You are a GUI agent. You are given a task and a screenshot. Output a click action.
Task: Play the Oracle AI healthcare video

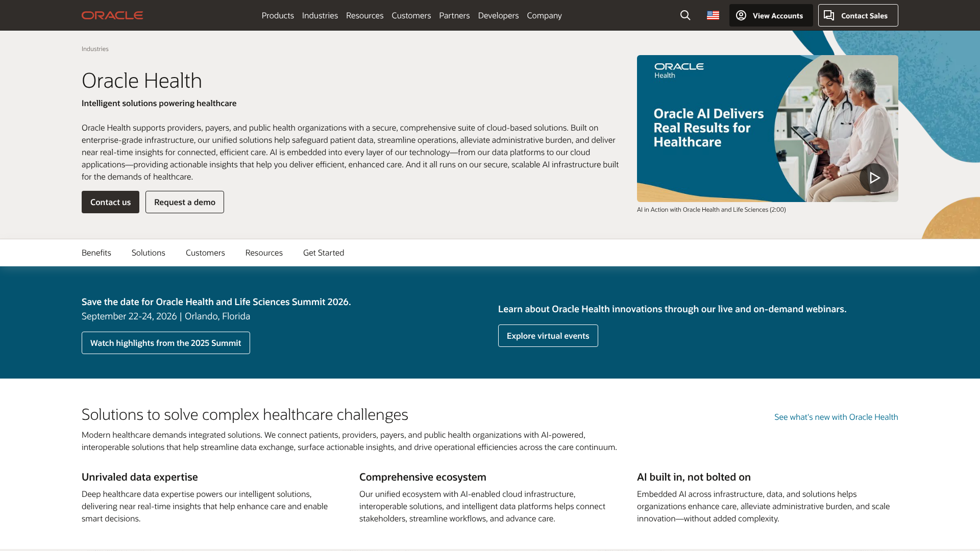click(874, 178)
